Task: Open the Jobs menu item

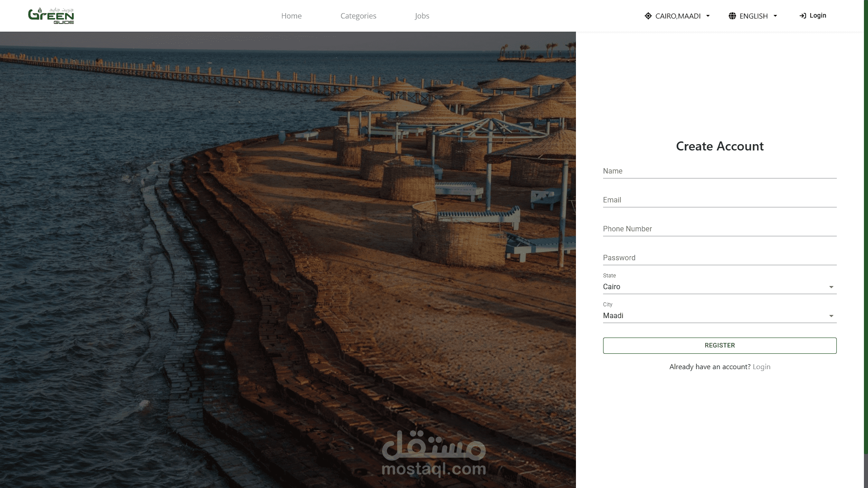Action: (422, 16)
